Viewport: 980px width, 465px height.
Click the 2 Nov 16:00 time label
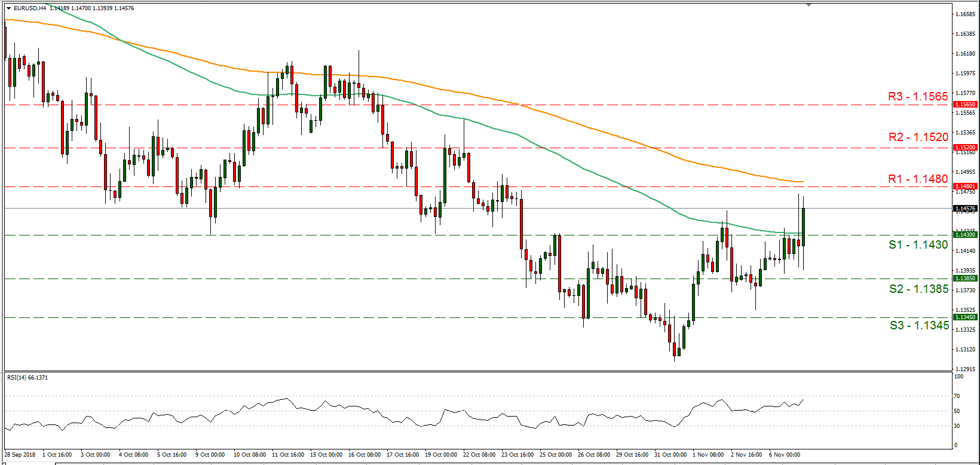tap(747, 455)
